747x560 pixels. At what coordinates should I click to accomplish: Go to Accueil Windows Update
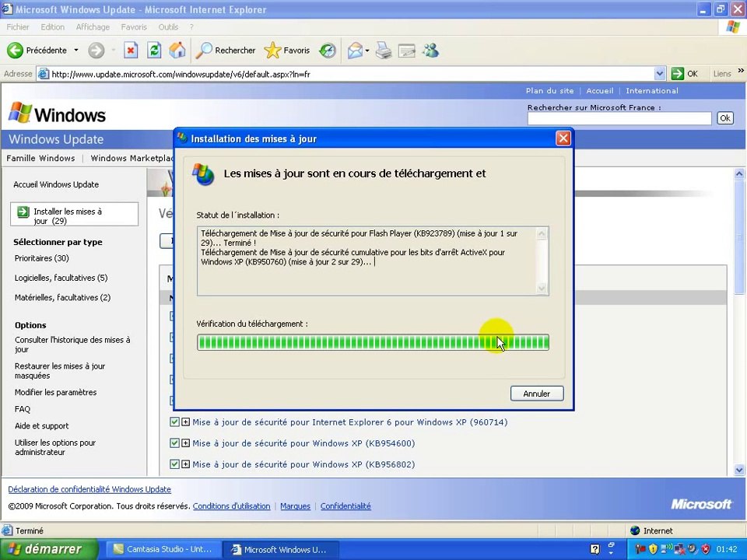[56, 184]
